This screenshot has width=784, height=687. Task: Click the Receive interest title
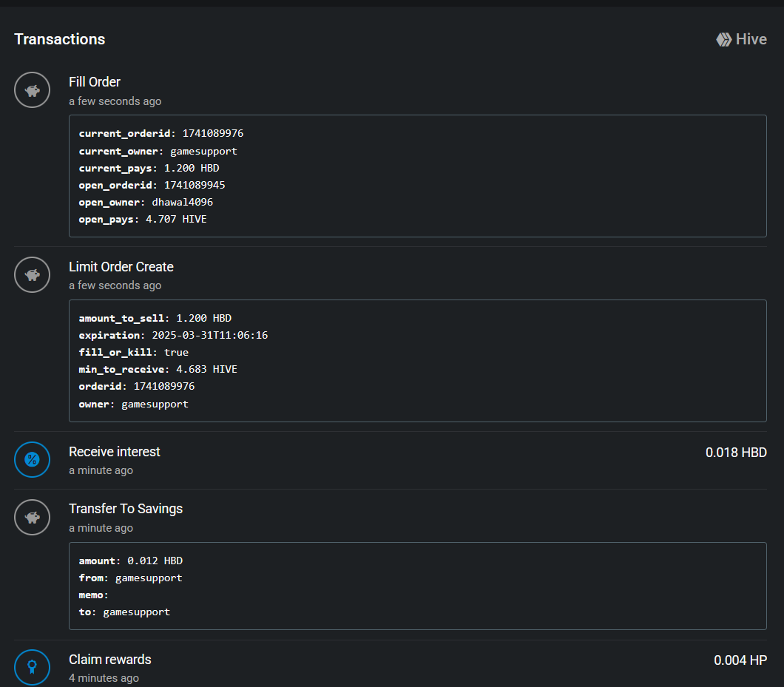tap(115, 452)
